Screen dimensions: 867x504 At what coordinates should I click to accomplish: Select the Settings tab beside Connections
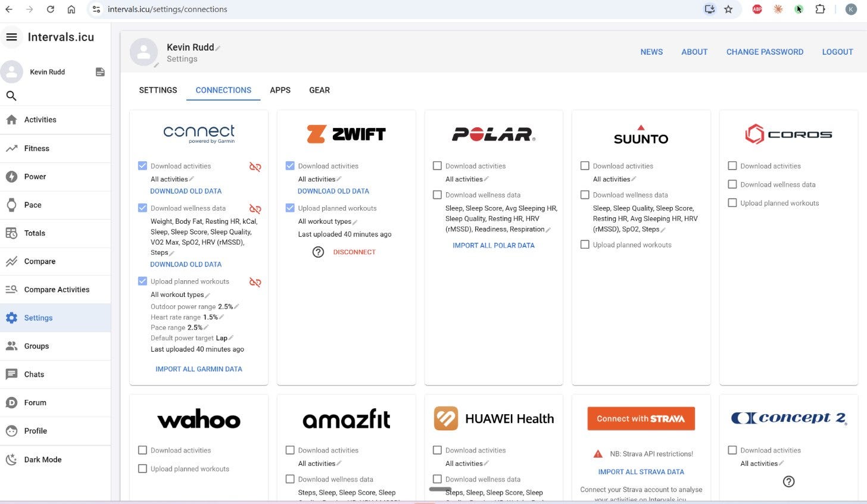pyautogui.click(x=158, y=90)
